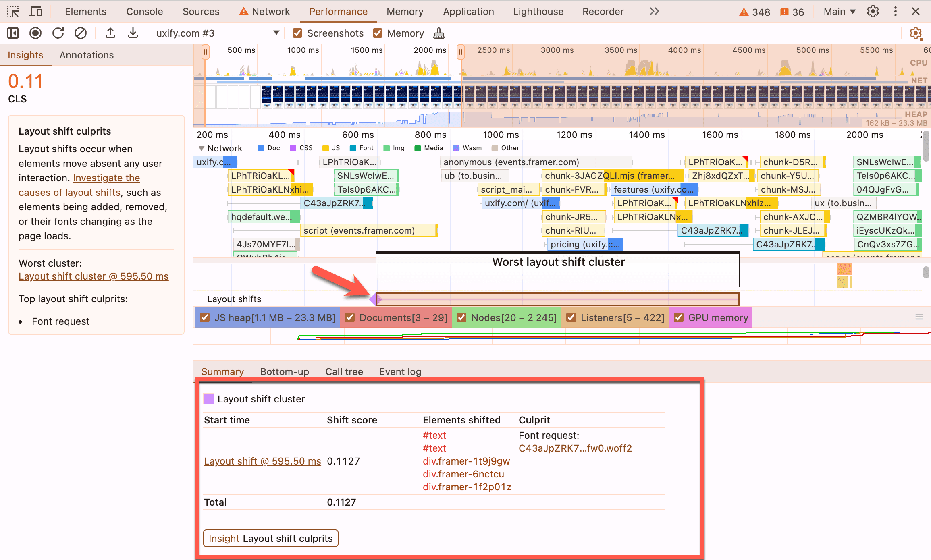This screenshot has width=931, height=560.
Task: Disable the JS heap counter checkbox
Action: click(x=205, y=317)
